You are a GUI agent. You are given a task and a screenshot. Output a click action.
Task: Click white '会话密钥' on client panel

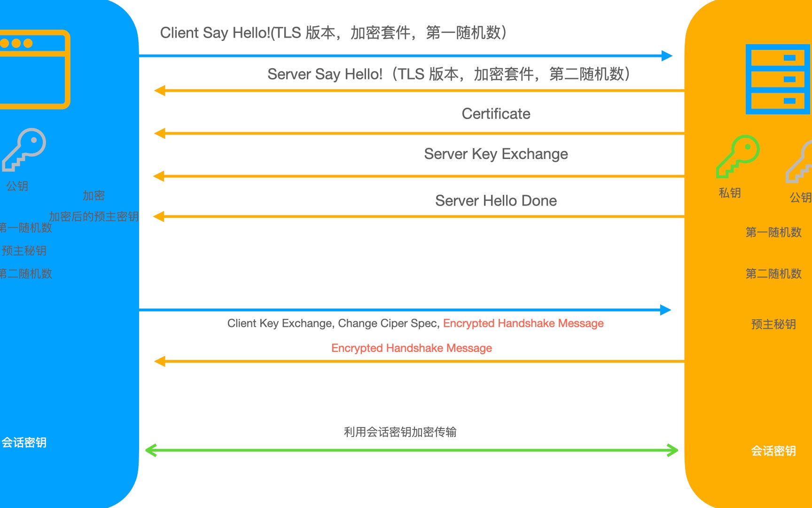(x=24, y=443)
